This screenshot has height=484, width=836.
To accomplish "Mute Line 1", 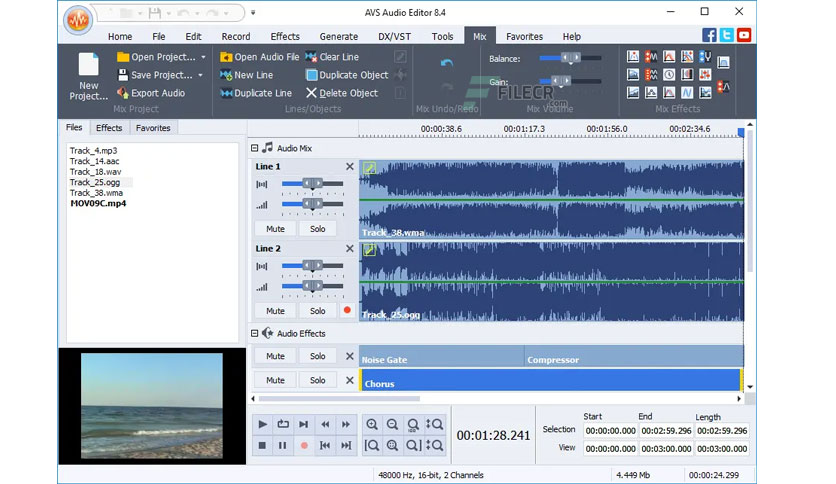I will (x=275, y=229).
